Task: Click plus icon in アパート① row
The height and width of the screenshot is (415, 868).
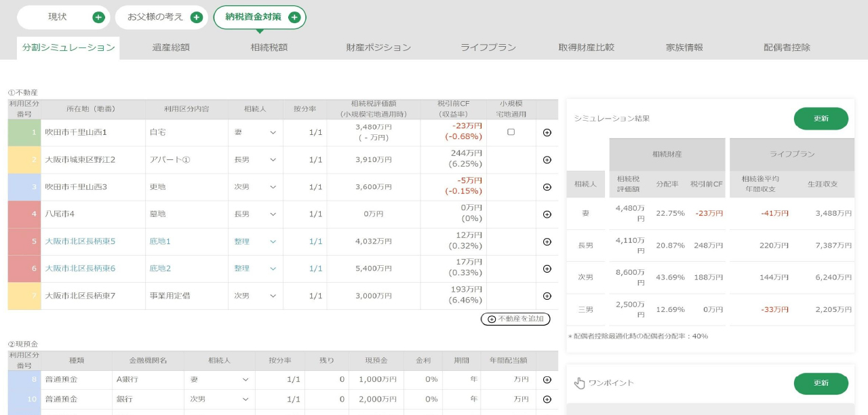Action: [547, 160]
